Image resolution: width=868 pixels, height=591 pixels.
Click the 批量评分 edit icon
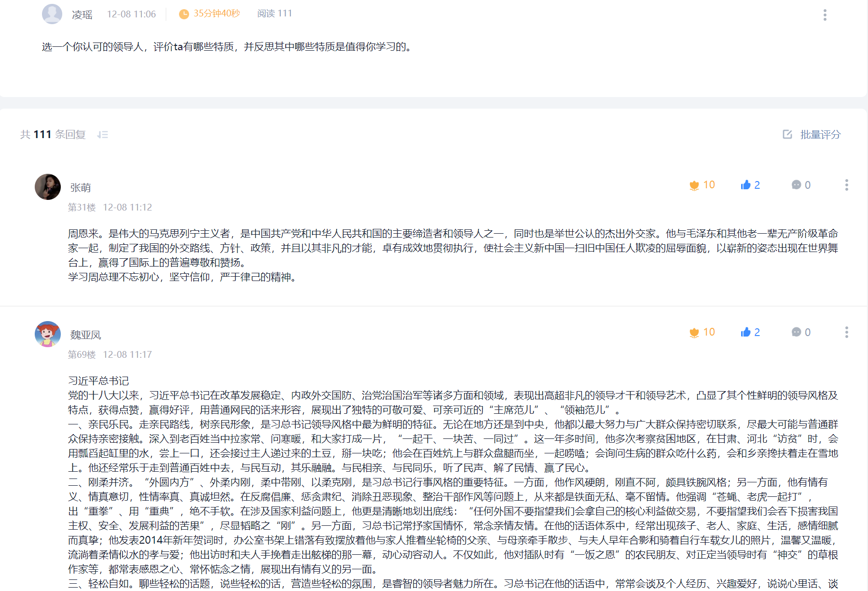[x=787, y=134]
